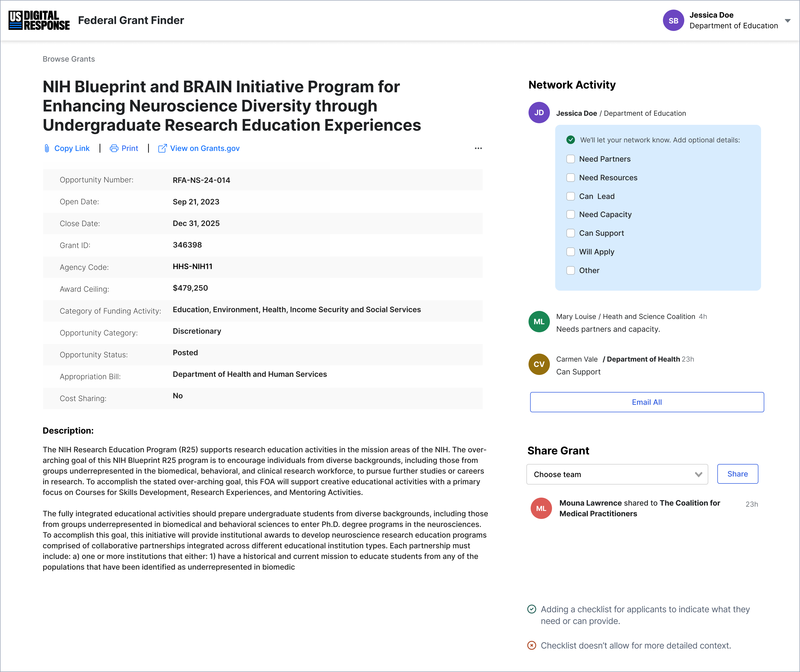Click Jessica Doe name in Network Activity
Screen dimensions: 800x672
pos(576,113)
